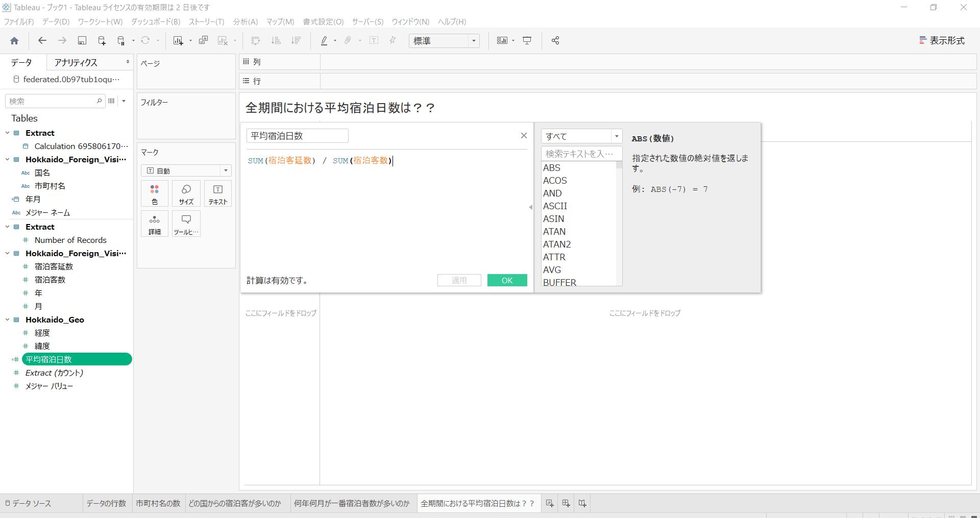The image size is (980, 518).
Task: Select the AVG function in list
Action: pyautogui.click(x=552, y=270)
